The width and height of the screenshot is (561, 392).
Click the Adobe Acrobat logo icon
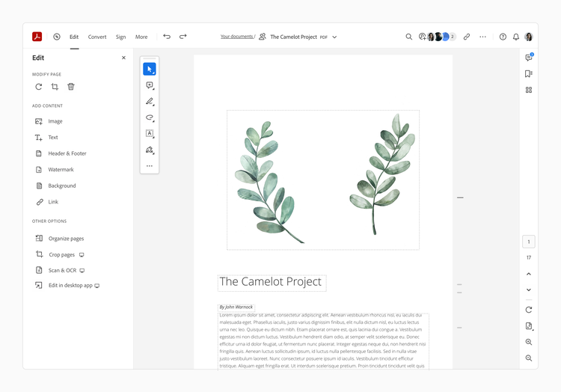point(37,37)
